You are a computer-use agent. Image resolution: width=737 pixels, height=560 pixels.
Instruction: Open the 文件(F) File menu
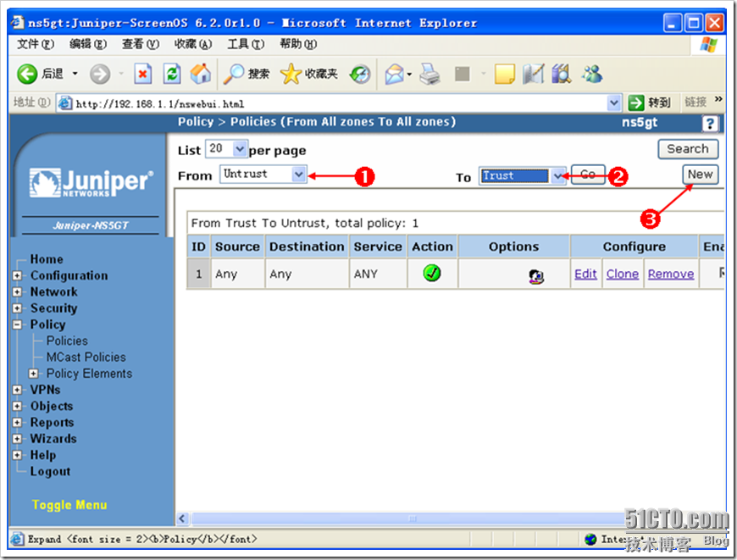pyautogui.click(x=36, y=44)
